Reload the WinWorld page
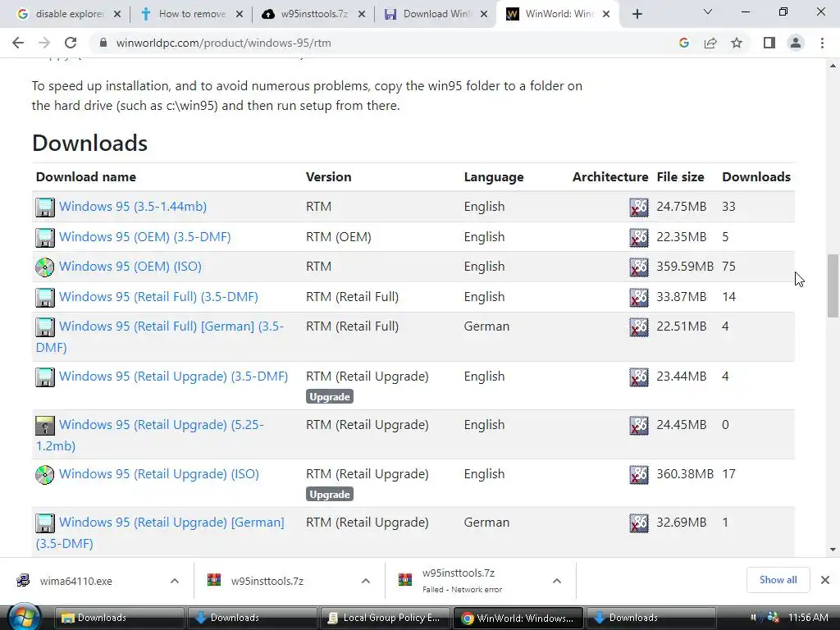The width and height of the screenshot is (840, 630). click(x=71, y=43)
